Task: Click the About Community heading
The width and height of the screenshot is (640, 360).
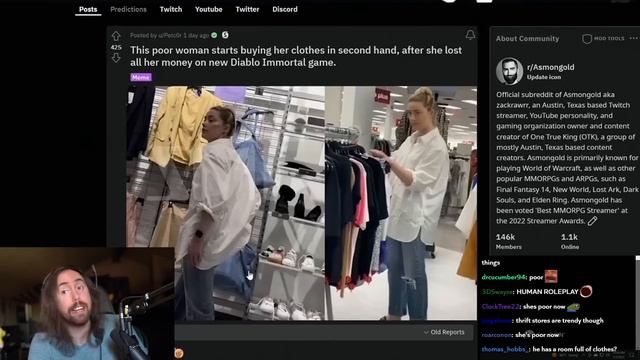Action: pos(527,39)
